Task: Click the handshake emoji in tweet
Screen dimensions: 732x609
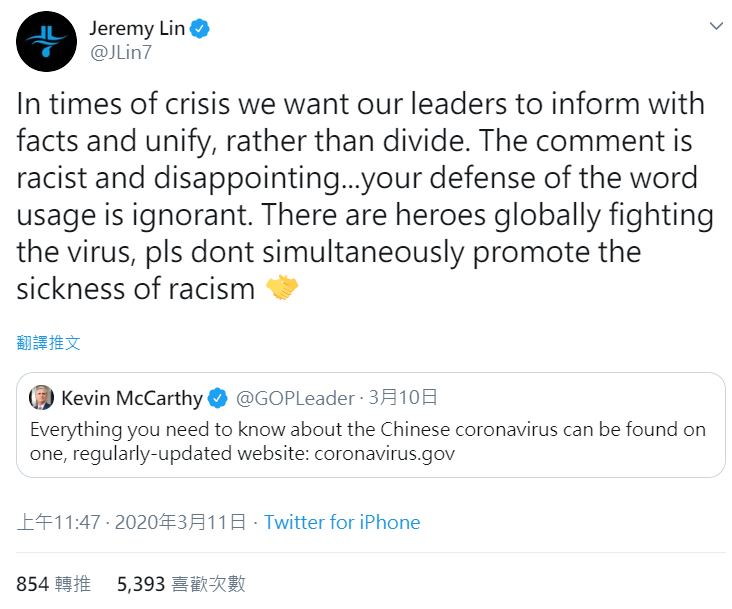Action: pyautogui.click(x=282, y=287)
